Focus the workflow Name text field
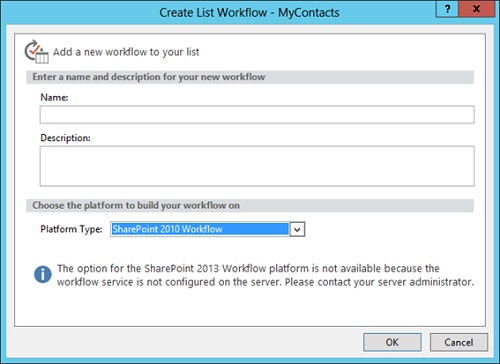500x364 pixels. [257, 115]
